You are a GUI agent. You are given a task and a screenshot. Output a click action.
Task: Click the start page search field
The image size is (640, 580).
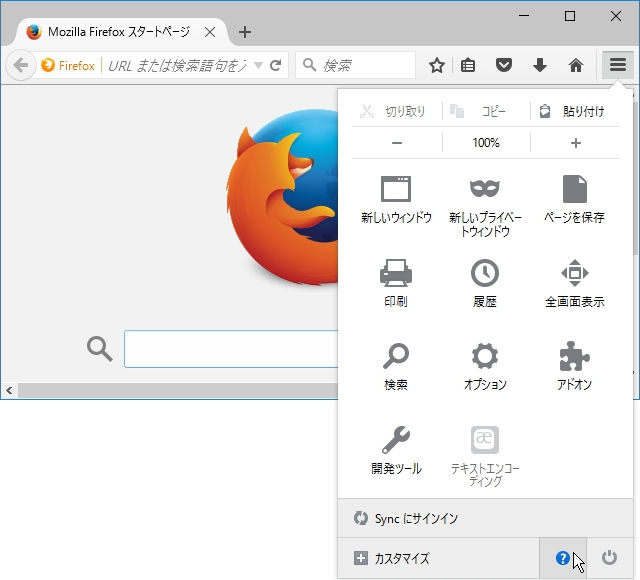231,349
